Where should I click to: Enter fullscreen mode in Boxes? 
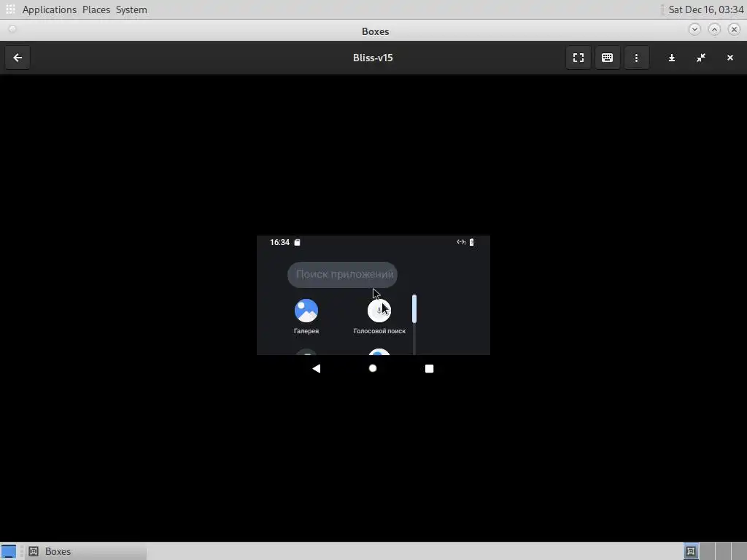pyautogui.click(x=578, y=58)
